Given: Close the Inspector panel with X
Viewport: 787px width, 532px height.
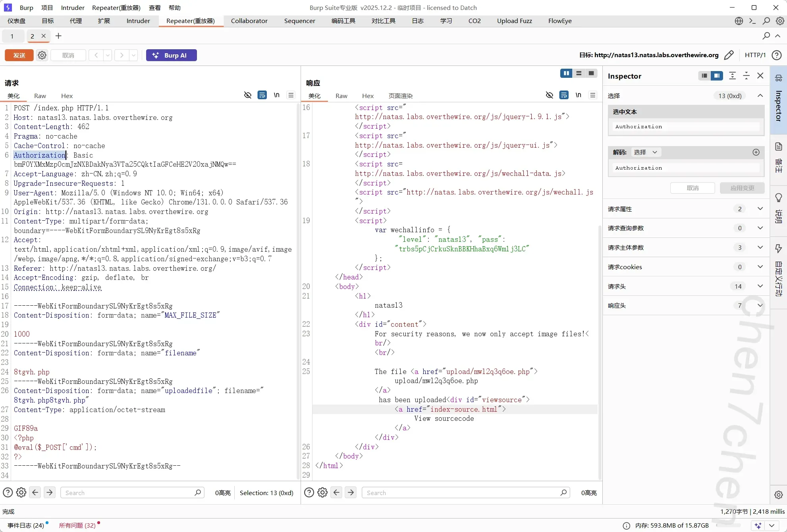Looking at the screenshot, I should [x=760, y=76].
